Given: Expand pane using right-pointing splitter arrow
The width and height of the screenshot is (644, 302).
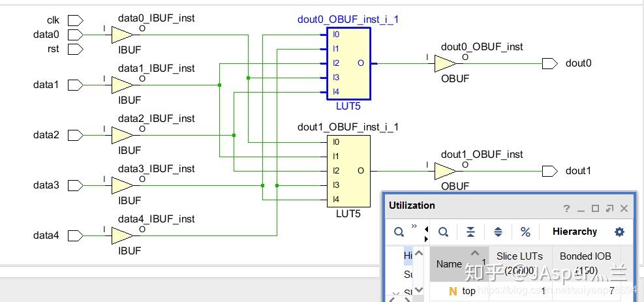Looking at the screenshot, I should pos(426,239).
